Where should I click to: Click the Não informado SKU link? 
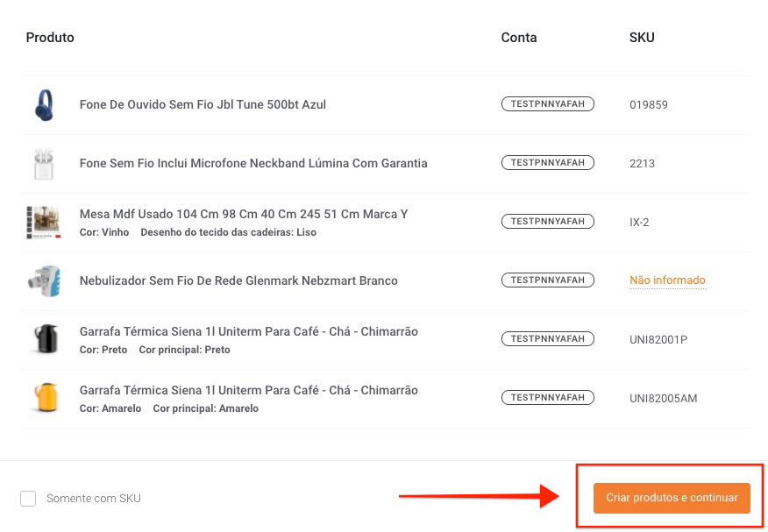(x=667, y=280)
